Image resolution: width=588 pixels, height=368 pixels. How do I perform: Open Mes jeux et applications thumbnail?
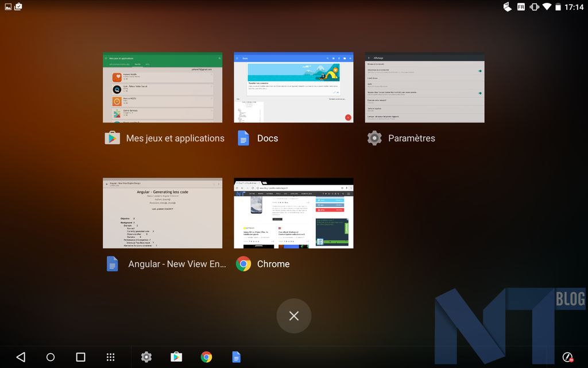[163, 88]
